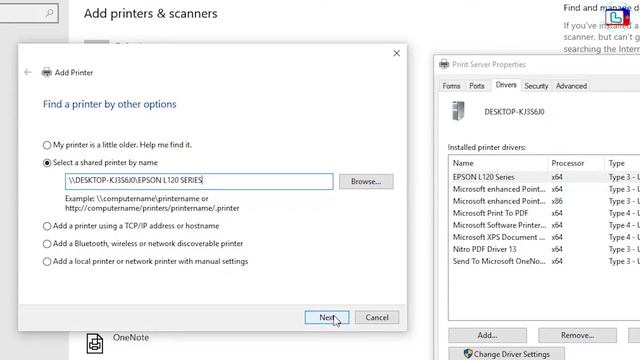This screenshot has width=640, height=360.
Task: Select EPSON L120 Series driver row
Action: point(544,177)
